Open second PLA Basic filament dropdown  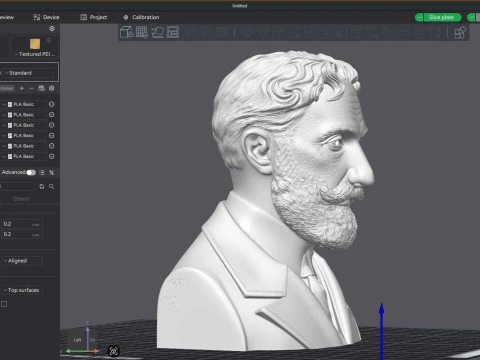click(x=23, y=115)
